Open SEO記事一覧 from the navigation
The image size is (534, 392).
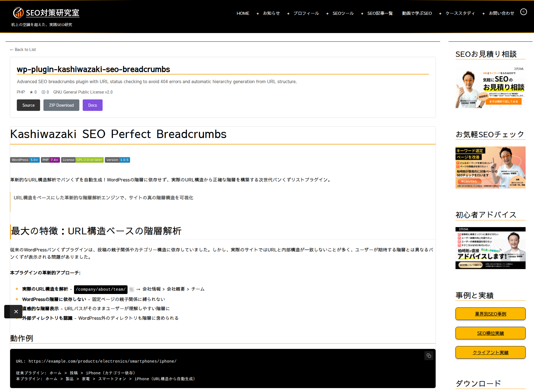(380, 13)
